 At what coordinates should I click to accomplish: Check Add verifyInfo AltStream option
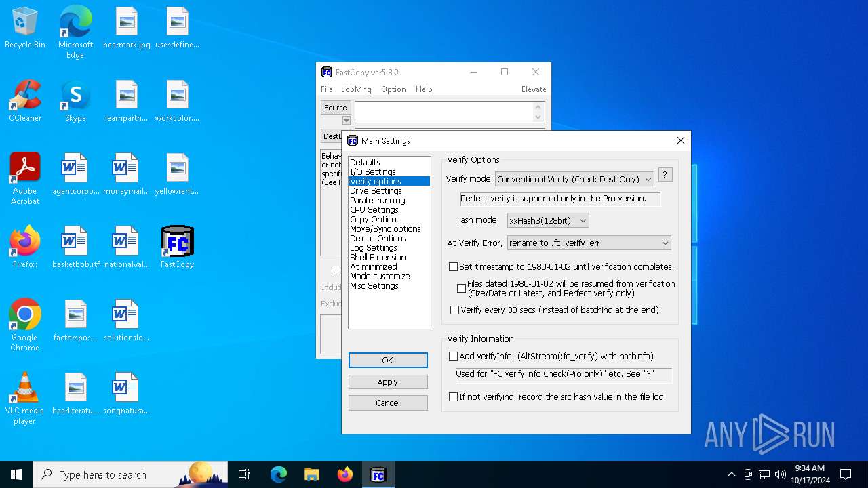click(x=454, y=357)
